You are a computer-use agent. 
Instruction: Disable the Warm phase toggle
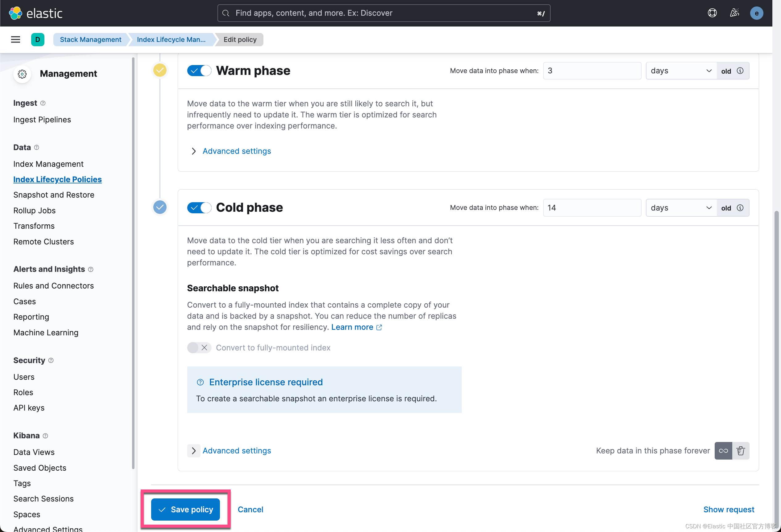pos(199,71)
